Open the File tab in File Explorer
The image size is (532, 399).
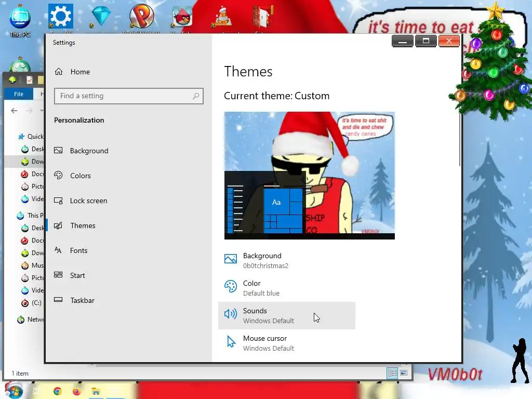(19, 94)
